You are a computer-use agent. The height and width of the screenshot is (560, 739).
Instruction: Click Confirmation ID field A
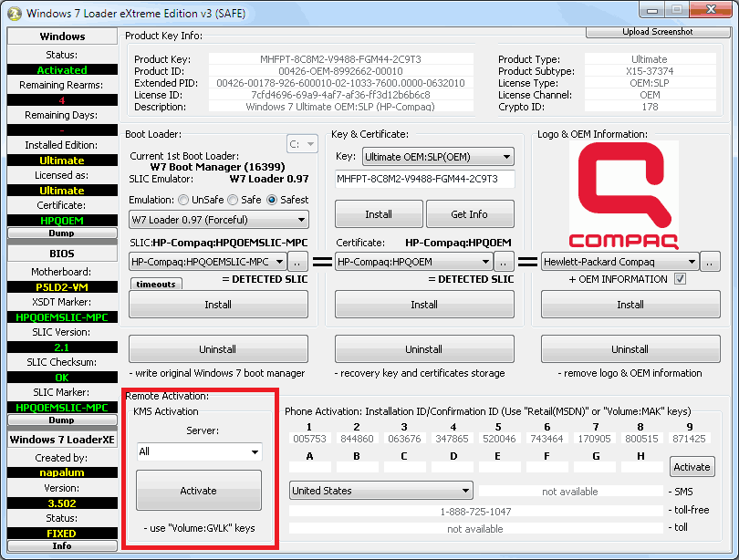coord(309,467)
